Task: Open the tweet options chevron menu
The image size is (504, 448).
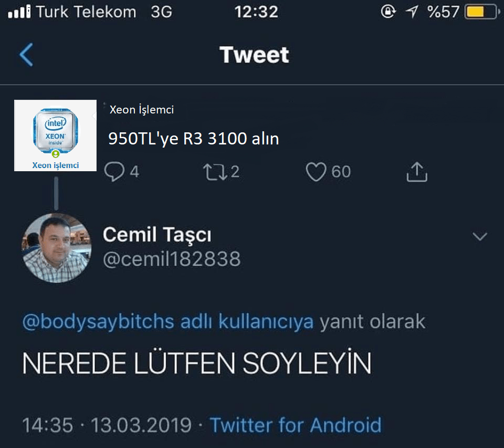Action: tap(480, 237)
